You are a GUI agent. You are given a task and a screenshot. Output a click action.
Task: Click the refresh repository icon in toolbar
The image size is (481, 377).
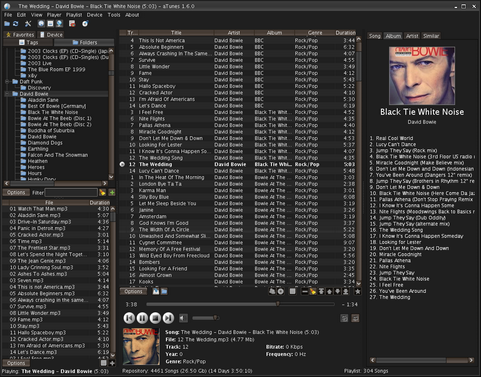[16, 24]
